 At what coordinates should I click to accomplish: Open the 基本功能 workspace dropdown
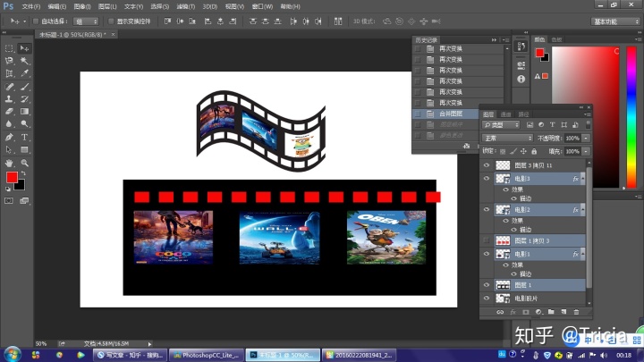pyautogui.click(x=615, y=21)
